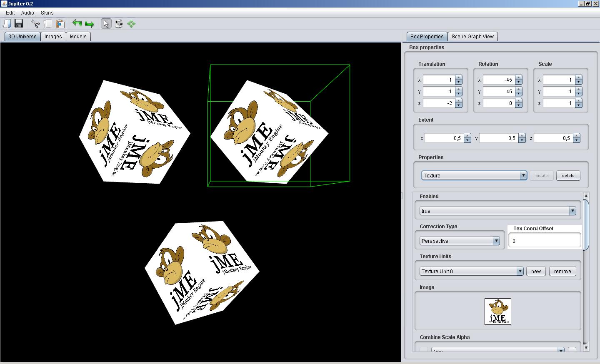Click the properties panel scroll-up arrow

click(x=586, y=195)
